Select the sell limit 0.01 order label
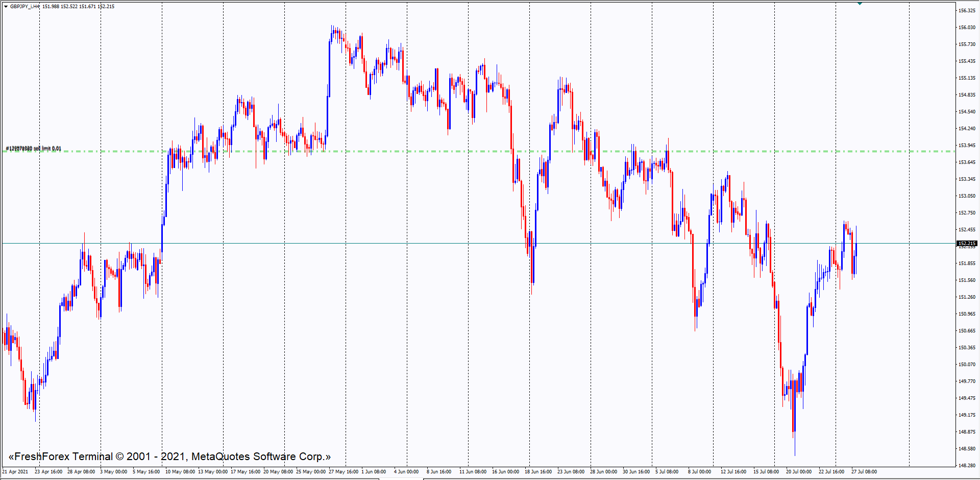The height and width of the screenshot is (480, 980). pyautogui.click(x=34, y=149)
